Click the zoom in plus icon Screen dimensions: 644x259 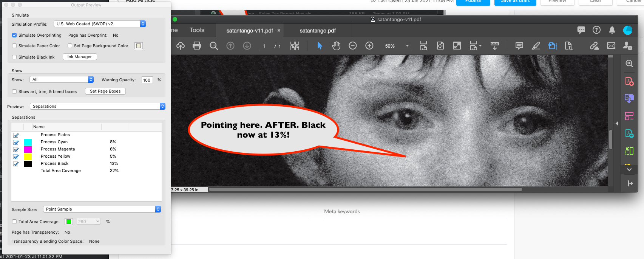tap(369, 46)
